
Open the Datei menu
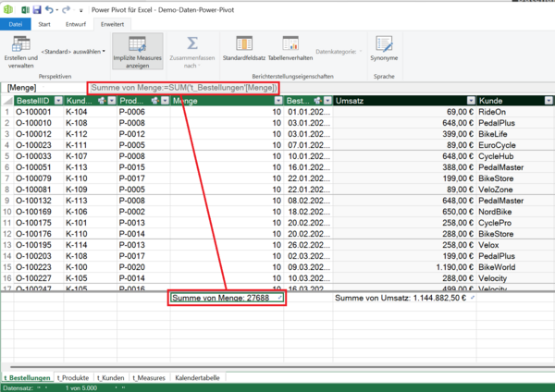point(16,23)
